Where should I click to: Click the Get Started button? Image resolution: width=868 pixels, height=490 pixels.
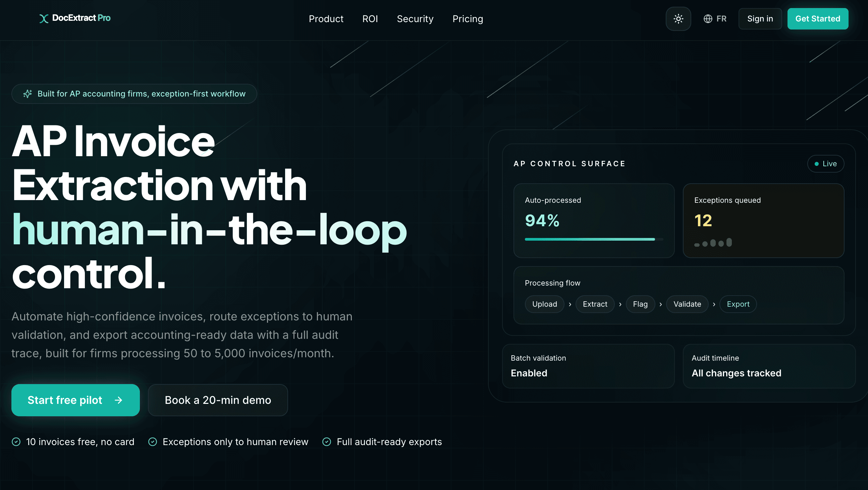coord(817,19)
